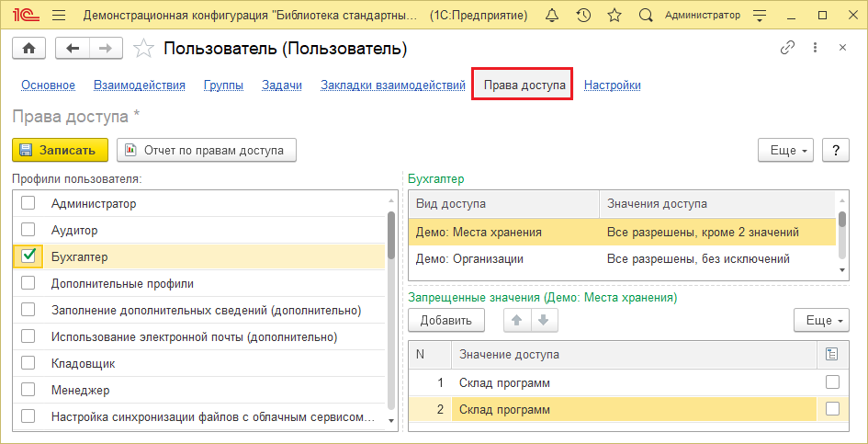This screenshot has height=444, width=868.
Task: Select the Кладовщик profile name
Action: pyautogui.click(x=83, y=364)
